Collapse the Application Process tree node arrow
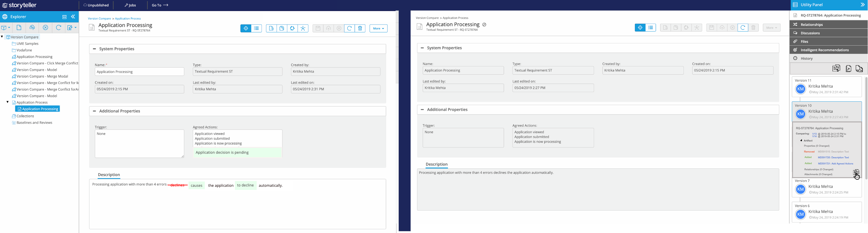This screenshot has width=868, height=233. click(7, 102)
